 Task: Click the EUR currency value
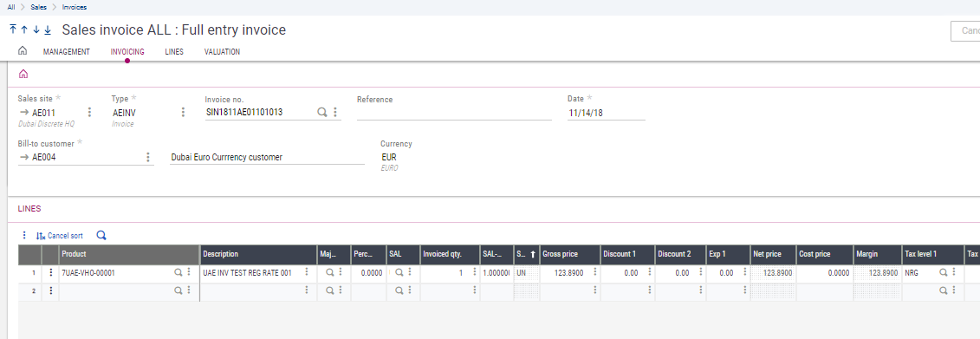(389, 157)
